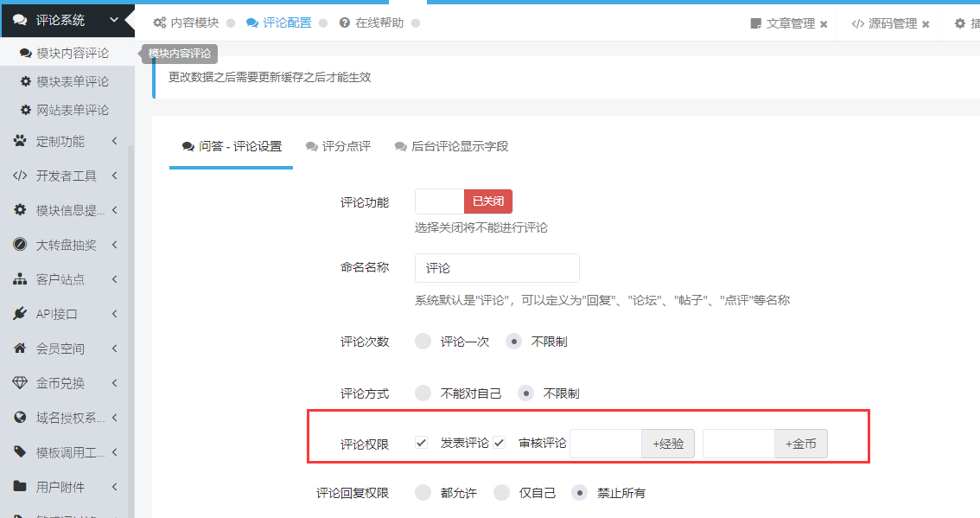This screenshot has width=980, height=518.
Task: Expand the 大转盘抽奖 sidebar menu
Action: pyautogui.click(x=114, y=245)
